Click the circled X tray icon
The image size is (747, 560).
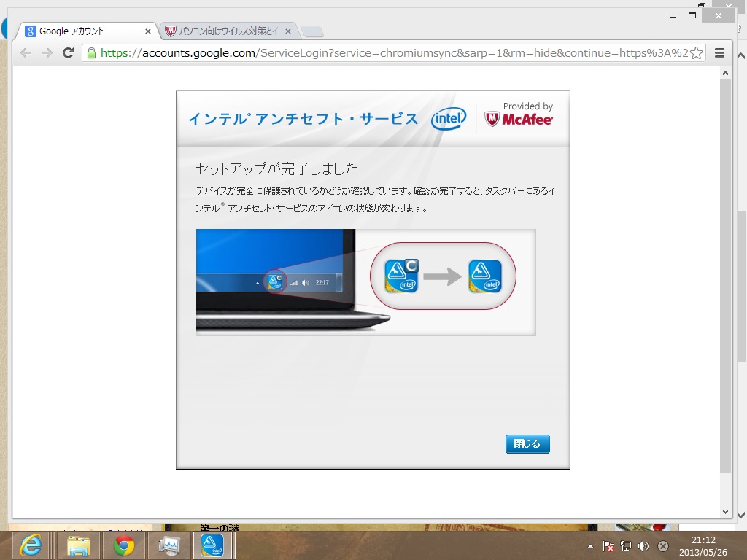click(x=662, y=546)
